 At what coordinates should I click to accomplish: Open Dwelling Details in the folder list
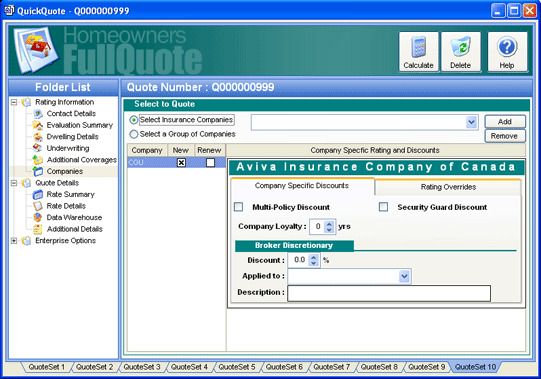72,137
